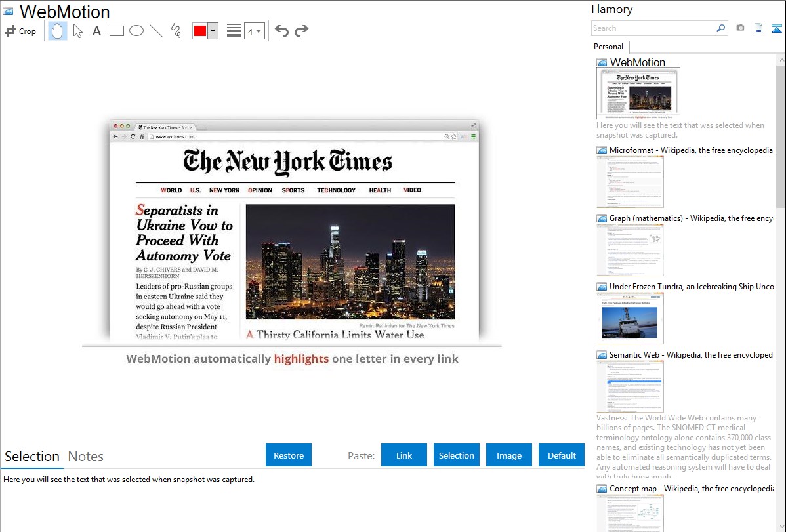The image size is (786, 532).
Task: Activate the hand pan tool
Action: point(57,31)
